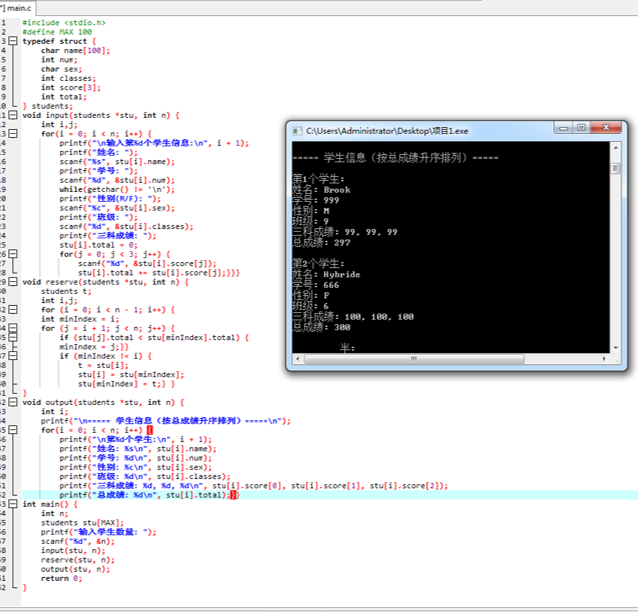The width and height of the screenshot is (638, 612).
Task: Collapse the void output function fold
Action: pos(13,402)
